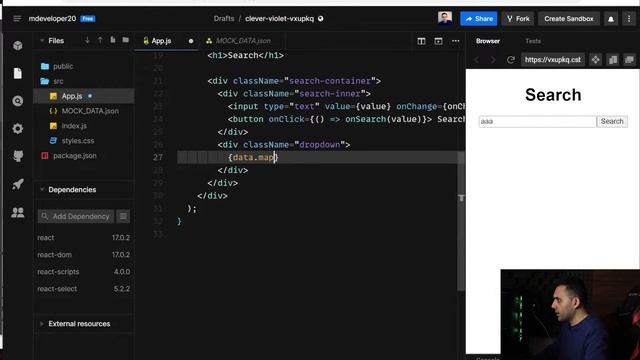The height and width of the screenshot is (360, 640).
Task: Toggle the preview window icon in editor
Action: pyautogui.click(x=438, y=41)
